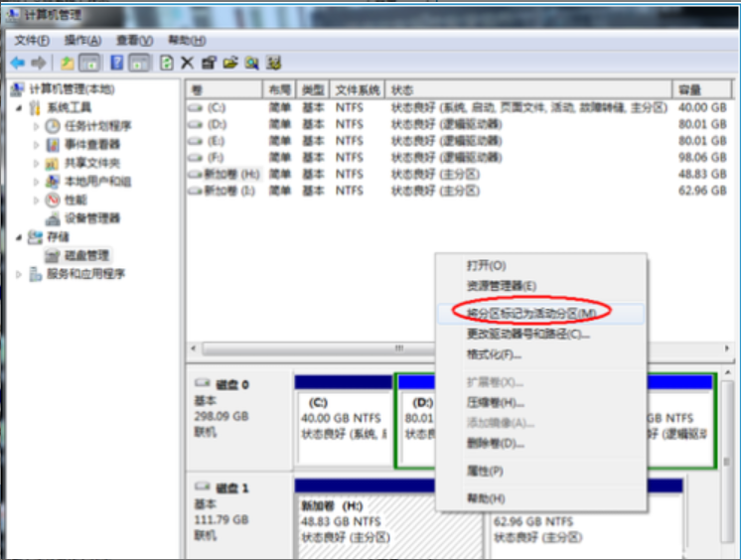Open the 操作(A) menu
This screenshot has width=741, height=560.
(82, 40)
